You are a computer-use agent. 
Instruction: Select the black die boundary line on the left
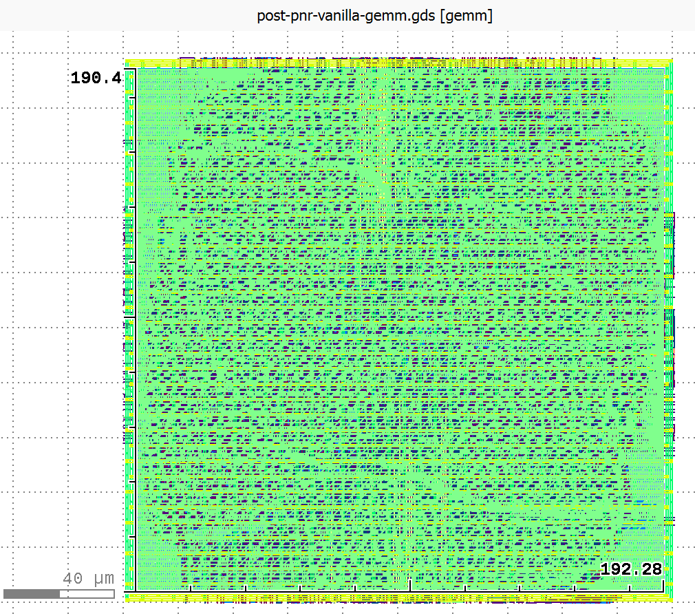(135, 310)
